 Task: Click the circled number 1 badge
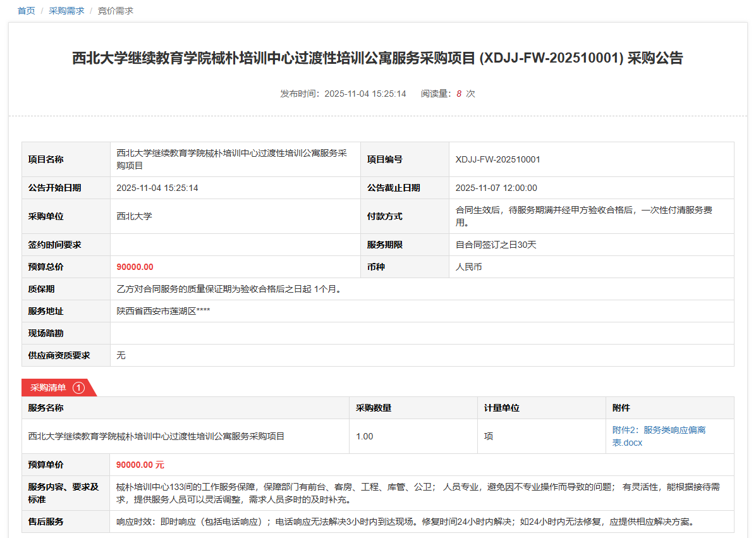coord(78,388)
